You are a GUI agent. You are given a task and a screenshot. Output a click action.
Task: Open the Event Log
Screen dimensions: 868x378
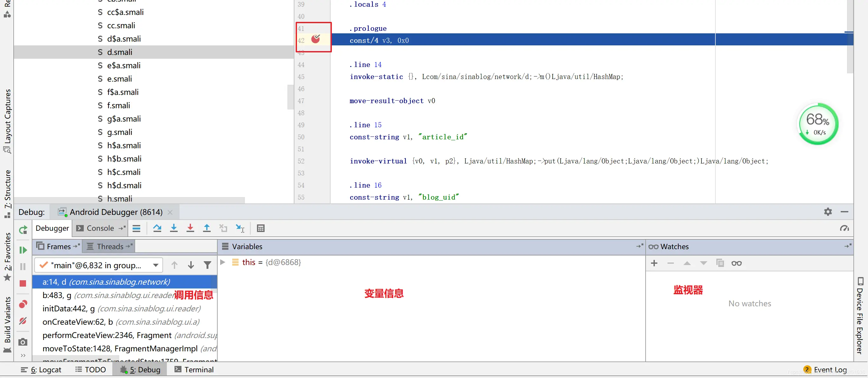pos(830,369)
